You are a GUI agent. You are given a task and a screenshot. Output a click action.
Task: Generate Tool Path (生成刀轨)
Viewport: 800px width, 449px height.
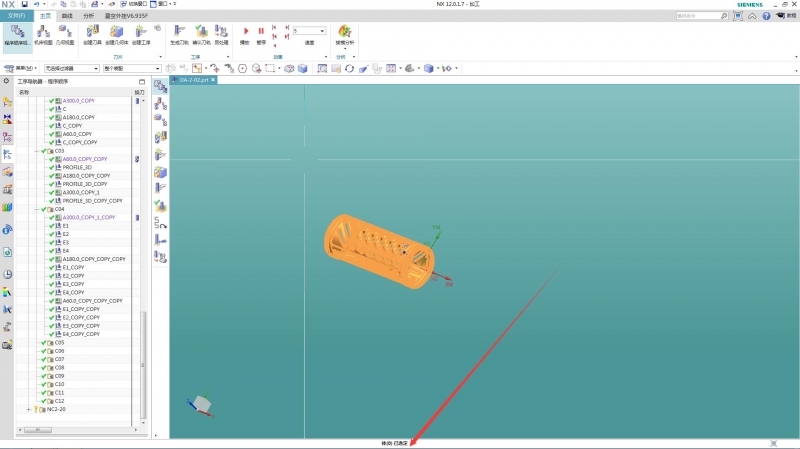(179, 36)
